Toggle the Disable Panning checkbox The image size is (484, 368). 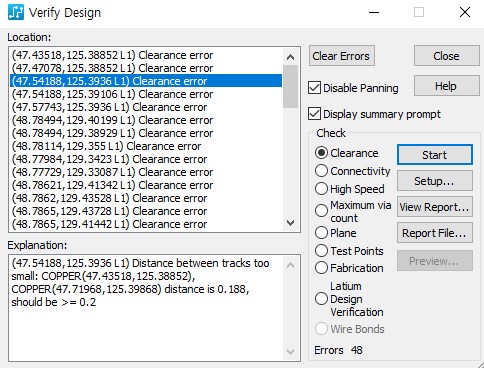coord(314,88)
